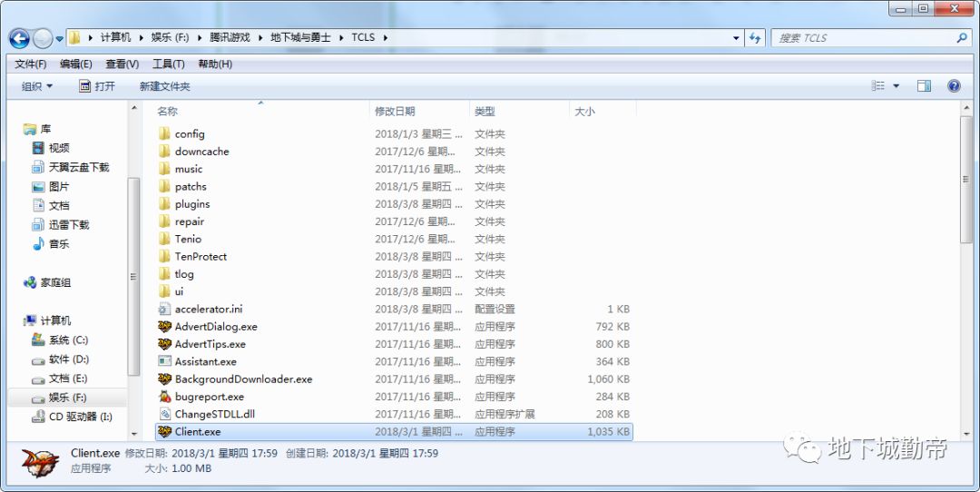Image resolution: width=980 pixels, height=492 pixels.
Task: Click 地下城与勇士 breadcrumb segment
Action: pos(300,37)
